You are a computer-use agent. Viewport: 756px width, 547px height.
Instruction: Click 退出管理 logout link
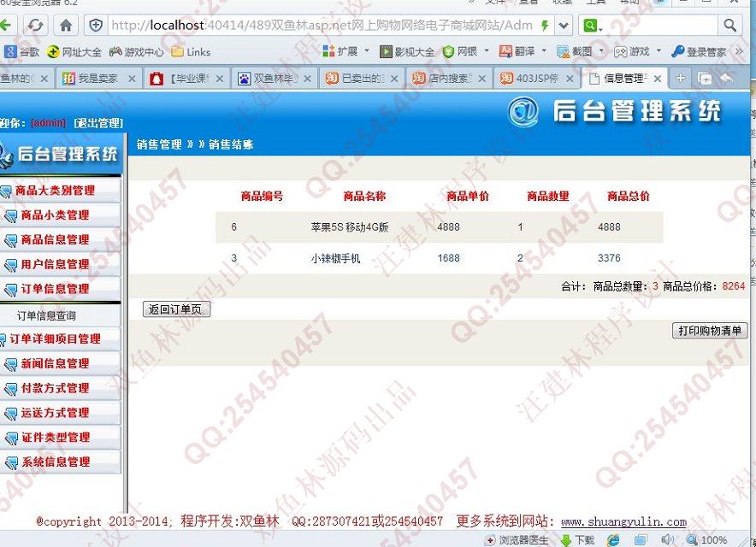click(x=98, y=123)
